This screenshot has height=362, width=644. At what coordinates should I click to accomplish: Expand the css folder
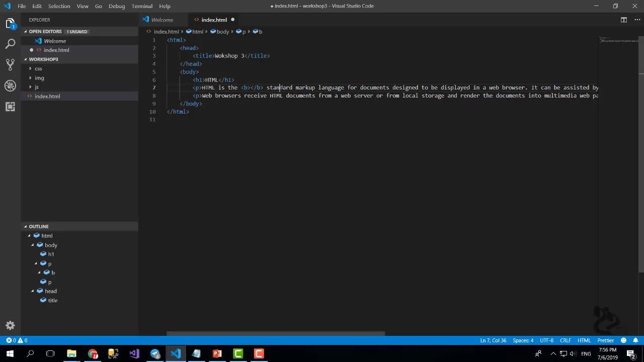[x=30, y=68]
